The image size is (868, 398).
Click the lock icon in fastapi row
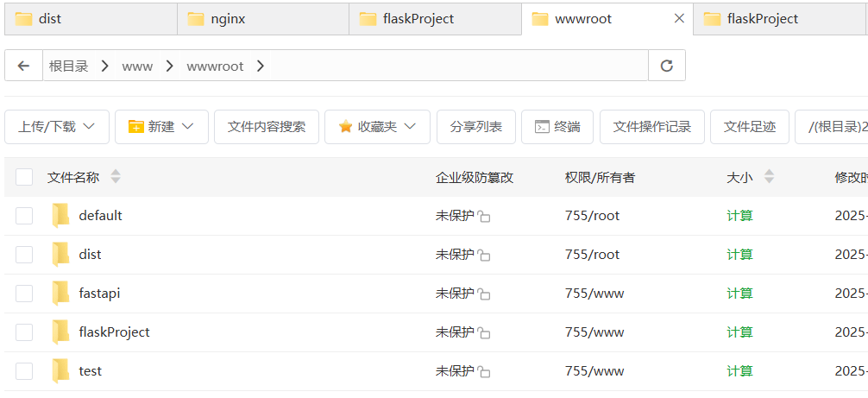coord(484,294)
